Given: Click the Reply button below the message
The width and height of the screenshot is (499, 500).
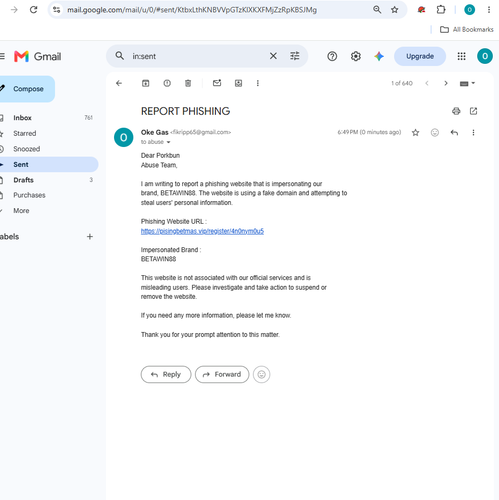Looking at the screenshot, I should pyautogui.click(x=166, y=374).
